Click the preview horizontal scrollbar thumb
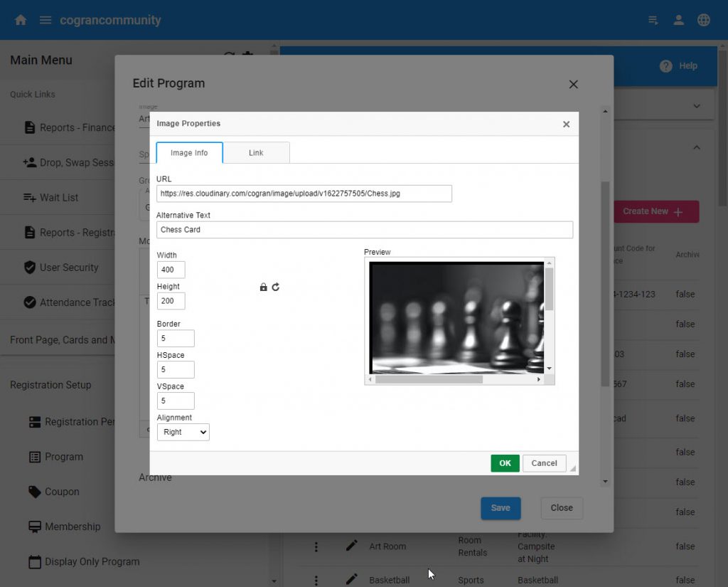Image resolution: width=728 pixels, height=587 pixels. [x=429, y=379]
